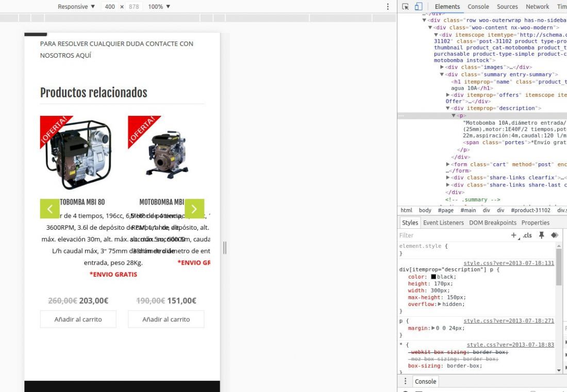Select #page in the breadcrumb bar
This screenshot has height=392, width=567.
click(x=445, y=210)
